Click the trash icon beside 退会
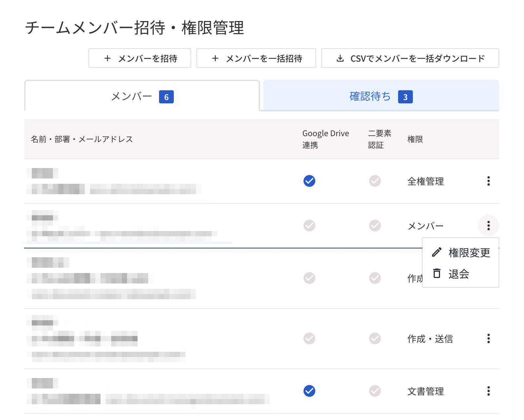Viewport: 524px width, 420px height. (x=436, y=274)
